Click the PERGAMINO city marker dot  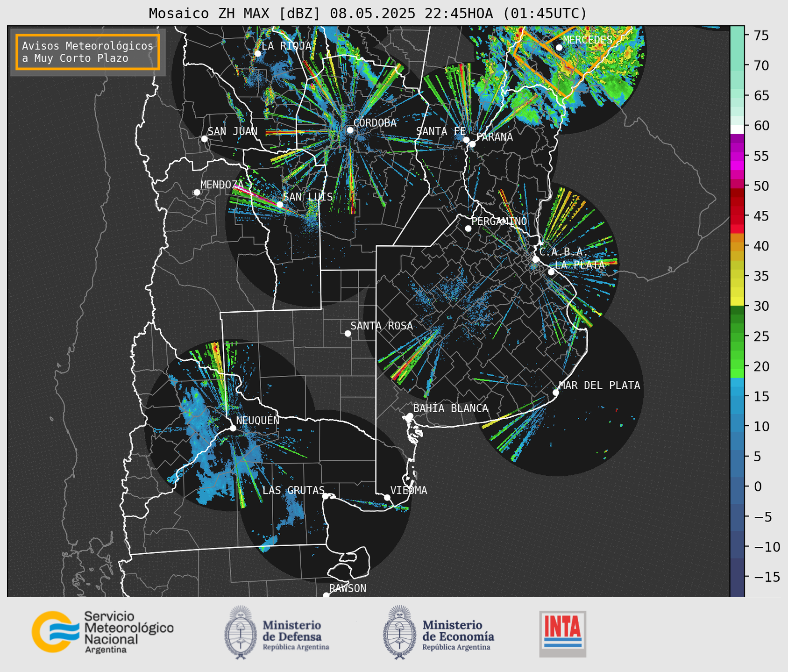tap(468, 229)
